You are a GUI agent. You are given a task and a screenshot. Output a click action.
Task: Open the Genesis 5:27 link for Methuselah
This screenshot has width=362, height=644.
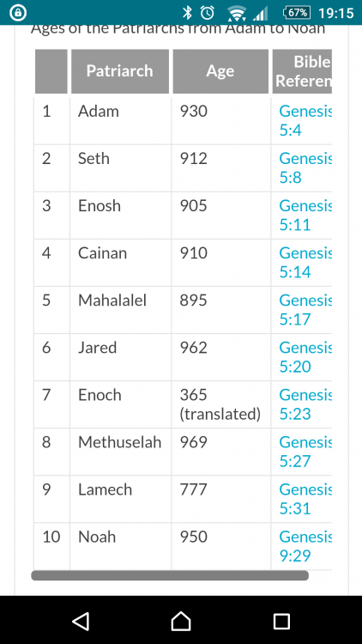click(305, 452)
